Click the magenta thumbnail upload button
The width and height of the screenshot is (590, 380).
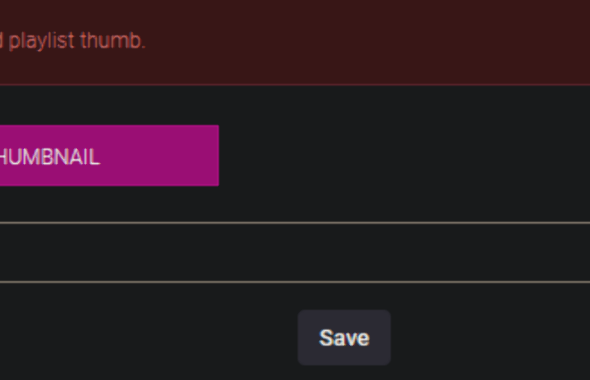[x=109, y=155]
